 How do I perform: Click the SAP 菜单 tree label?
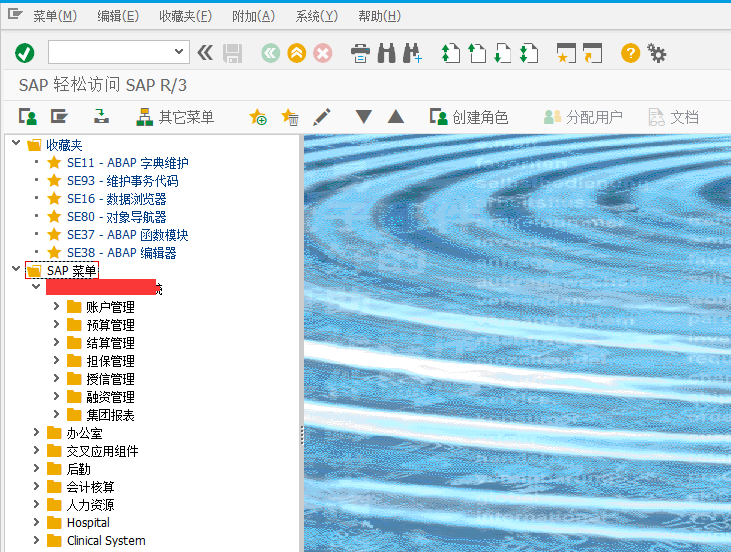pyautogui.click(x=71, y=270)
